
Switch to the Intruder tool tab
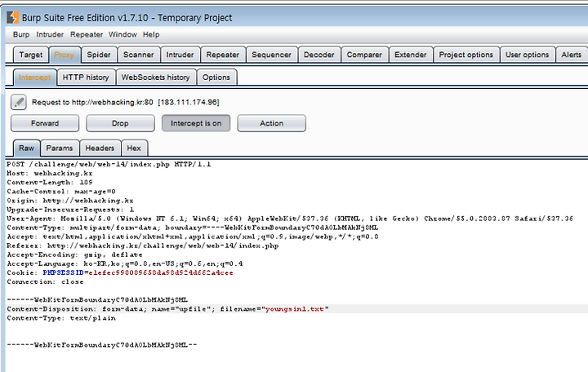point(180,55)
